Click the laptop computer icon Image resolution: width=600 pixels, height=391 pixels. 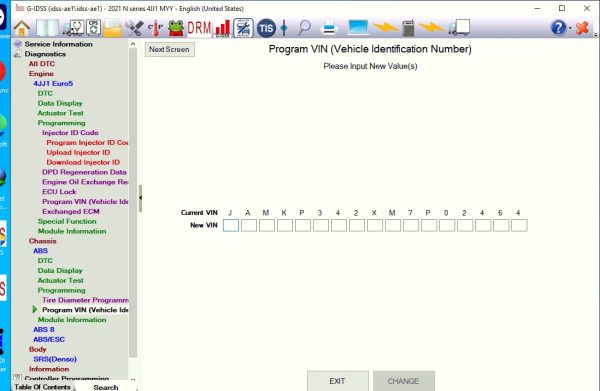coord(358,28)
